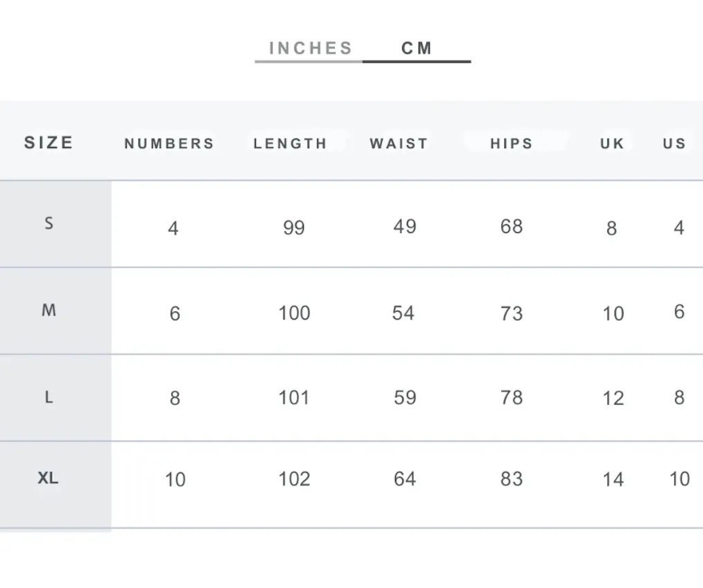This screenshot has height=588, width=703.
Task: Select the CM tab
Action: click(x=417, y=48)
